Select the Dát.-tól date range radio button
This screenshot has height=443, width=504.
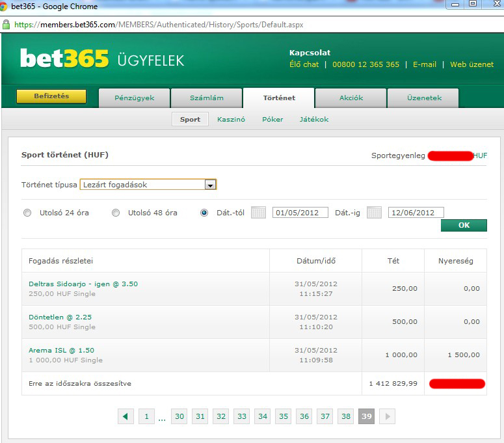tap(204, 213)
